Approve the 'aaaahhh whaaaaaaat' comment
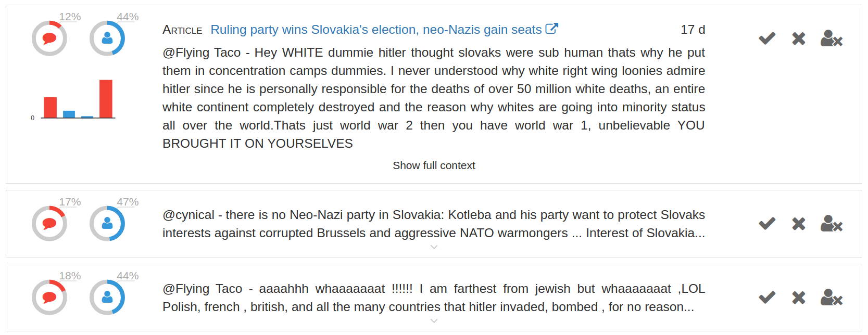 766,298
